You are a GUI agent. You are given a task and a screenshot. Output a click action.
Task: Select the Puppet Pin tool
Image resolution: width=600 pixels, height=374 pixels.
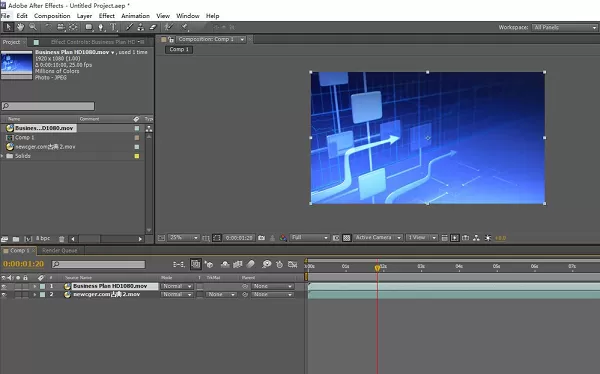(x=184, y=27)
